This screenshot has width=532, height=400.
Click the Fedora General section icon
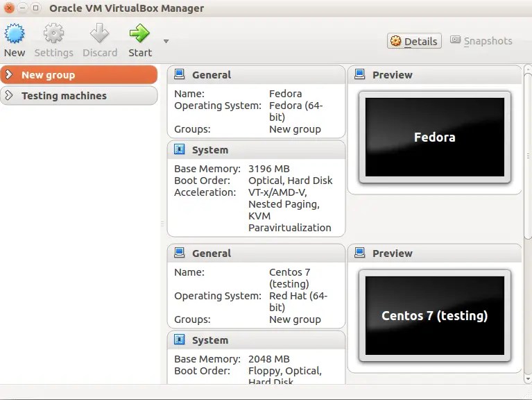(179, 74)
